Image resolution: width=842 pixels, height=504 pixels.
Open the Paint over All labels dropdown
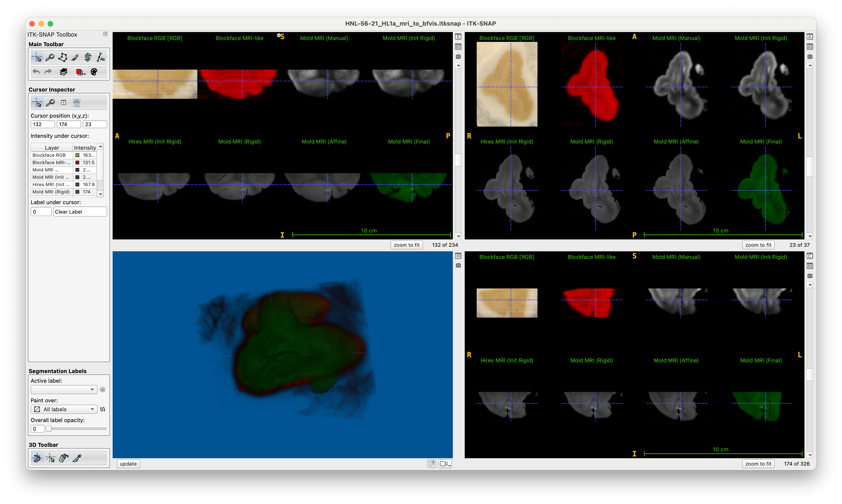[64, 409]
